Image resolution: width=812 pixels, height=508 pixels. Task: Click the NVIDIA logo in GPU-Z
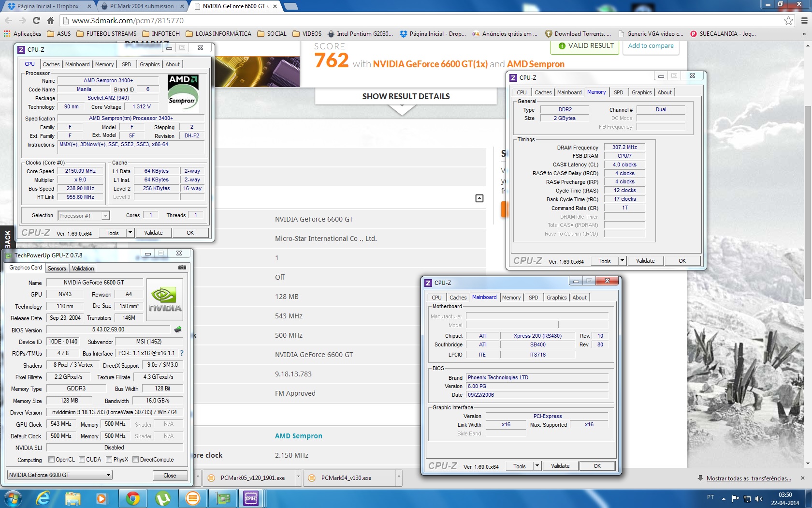(x=165, y=299)
